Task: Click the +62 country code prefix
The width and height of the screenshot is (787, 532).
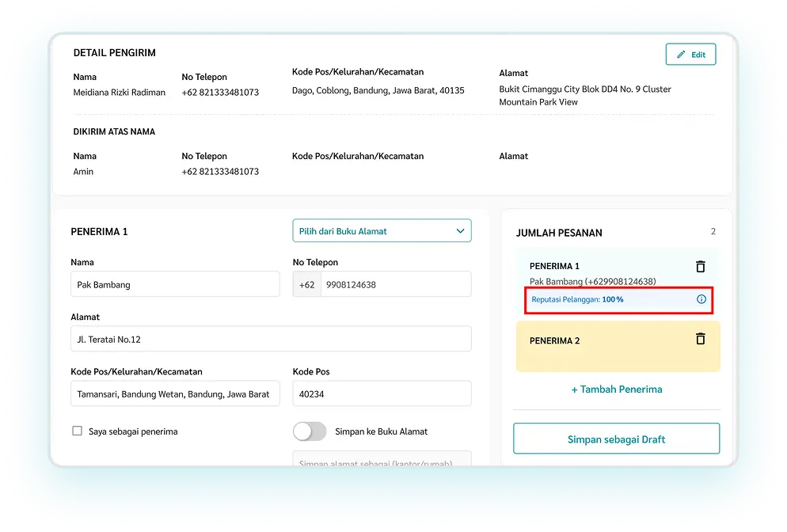Action: (306, 284)
